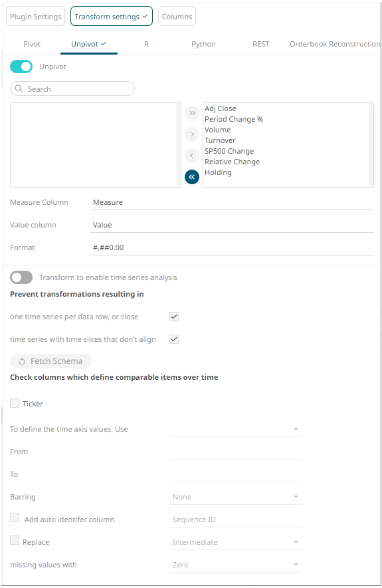Uncheck one time series per data row

click(174, 317)
